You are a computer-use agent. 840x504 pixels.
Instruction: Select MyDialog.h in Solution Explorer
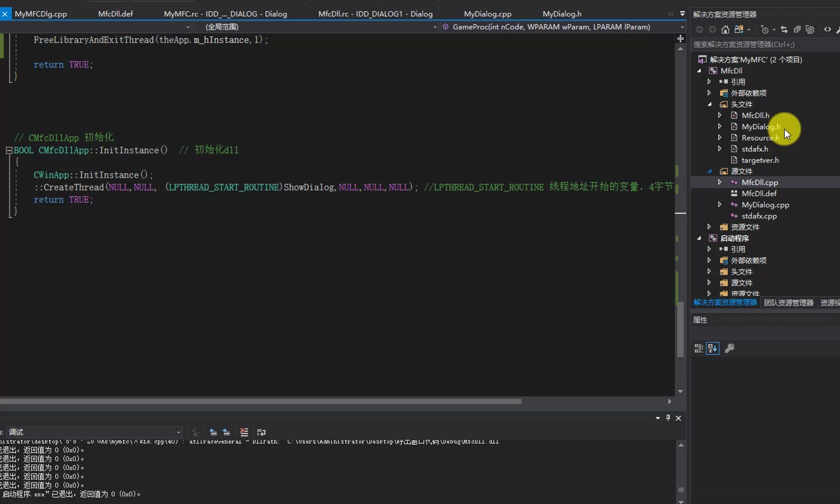(761, 126)
